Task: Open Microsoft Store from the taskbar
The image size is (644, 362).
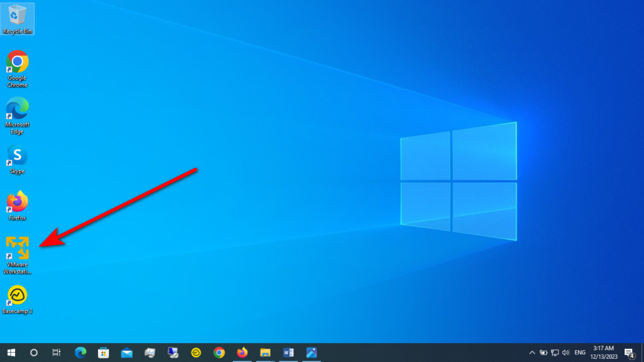Action: (104, 353)
